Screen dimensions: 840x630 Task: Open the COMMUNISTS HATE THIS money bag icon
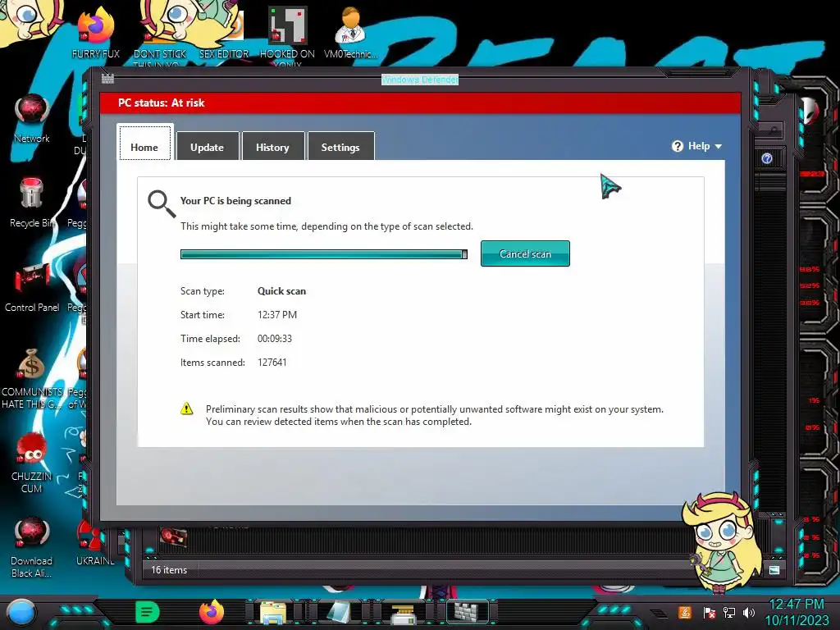pyautogui.click(x=32, y=379)
